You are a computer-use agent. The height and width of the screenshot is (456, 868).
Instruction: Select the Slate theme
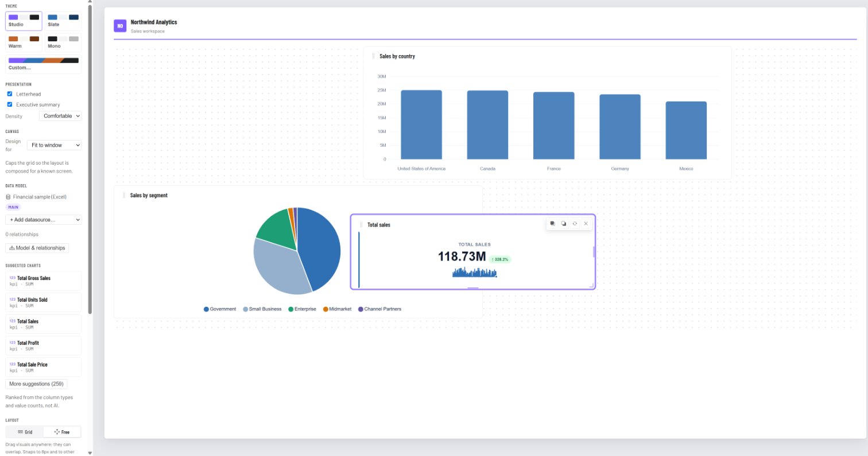(63, 21)
